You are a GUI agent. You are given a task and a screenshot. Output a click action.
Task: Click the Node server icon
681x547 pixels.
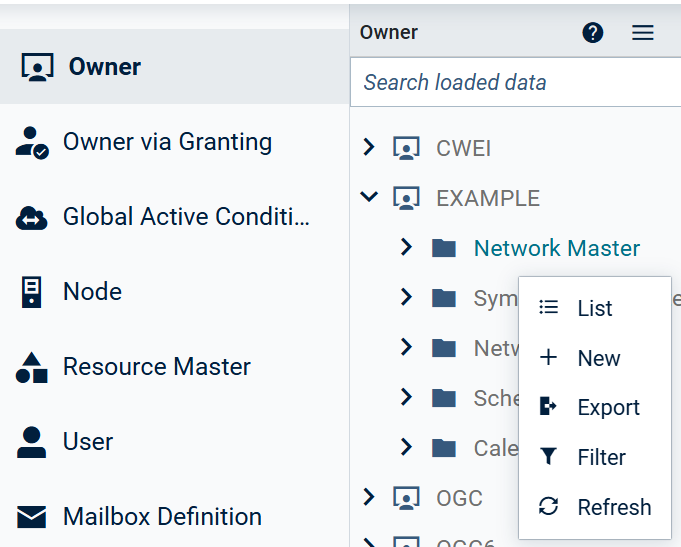[x=31, y=292]
